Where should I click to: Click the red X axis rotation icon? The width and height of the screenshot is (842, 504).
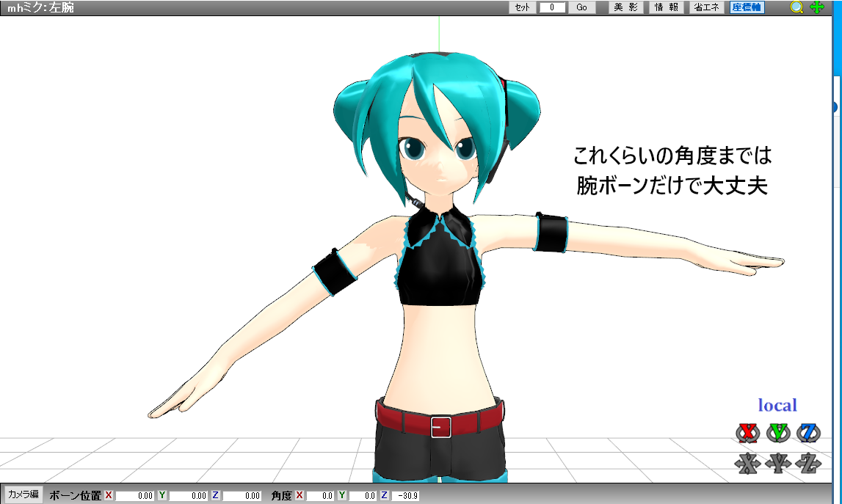pyautogui.click(x=747, y=433)
